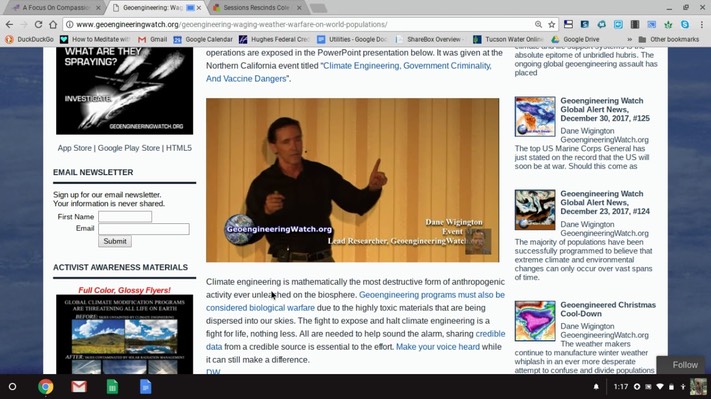Open Google Docs from the shelf

146,387
